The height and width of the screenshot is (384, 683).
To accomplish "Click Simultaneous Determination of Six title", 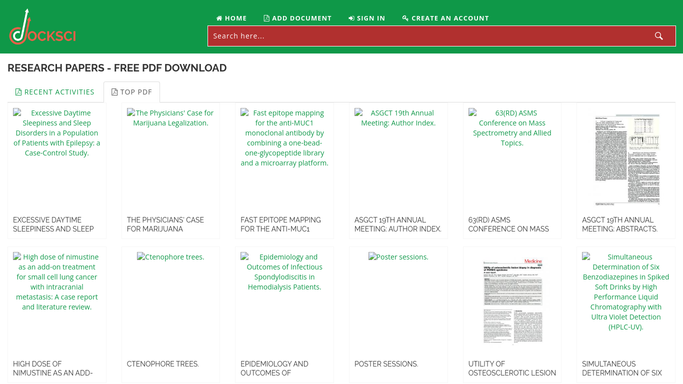I will (x=622, y=368).
